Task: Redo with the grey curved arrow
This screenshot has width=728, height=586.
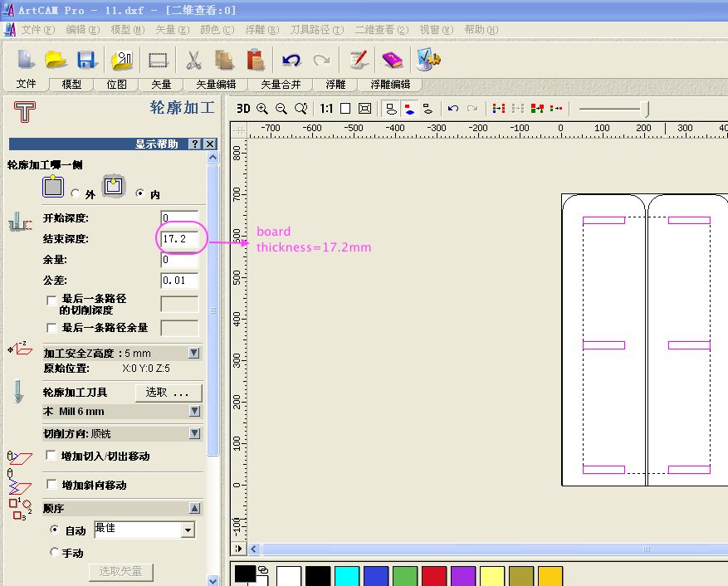Action: pyautogui.click(x=321, y=60)
